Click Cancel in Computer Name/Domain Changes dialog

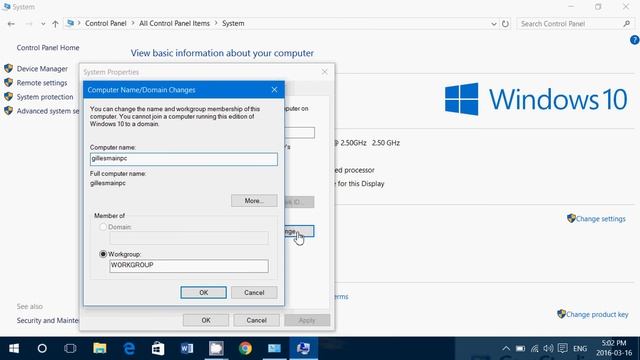click(254, 292)
